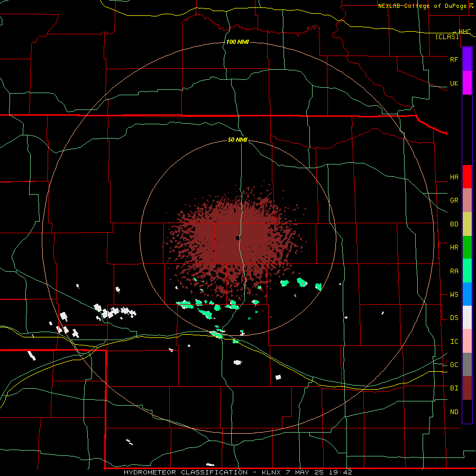Select the dusty-pink GR legend swatch
The height and width of the screenshot is (476, 476).
pyautogui.click(x=467, y=200)
